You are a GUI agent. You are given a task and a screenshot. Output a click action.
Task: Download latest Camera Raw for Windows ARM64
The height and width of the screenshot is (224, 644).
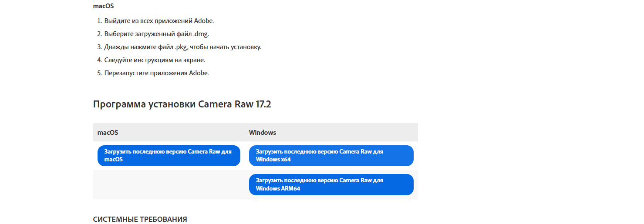[331, 185]
